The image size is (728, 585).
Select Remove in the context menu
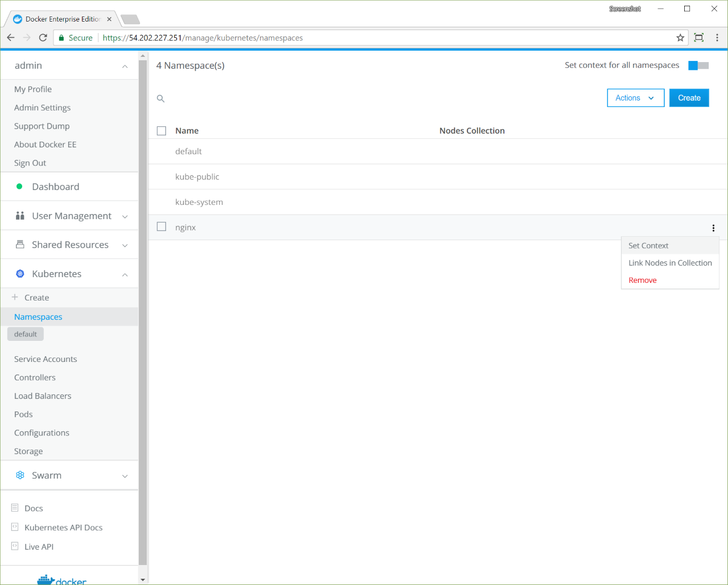click(643, 280)
